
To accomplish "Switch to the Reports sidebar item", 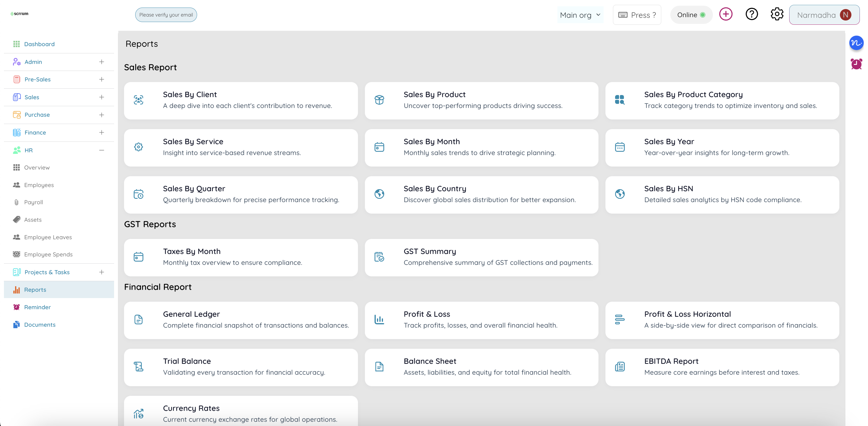I will (35, 290).
